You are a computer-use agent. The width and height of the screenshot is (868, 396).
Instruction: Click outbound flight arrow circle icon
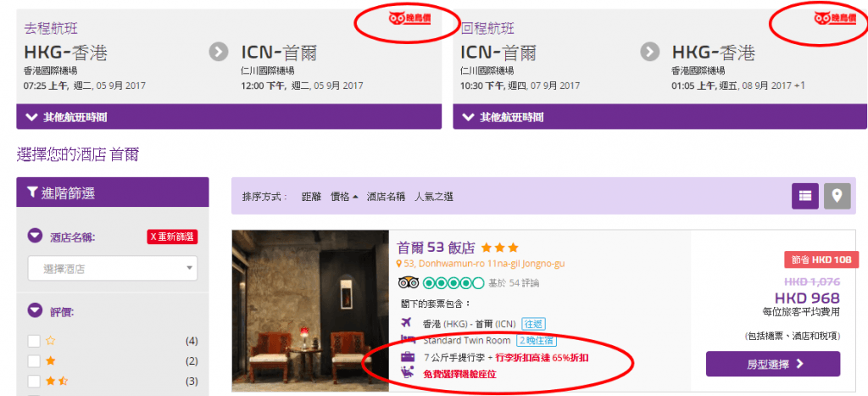point(219,52)
